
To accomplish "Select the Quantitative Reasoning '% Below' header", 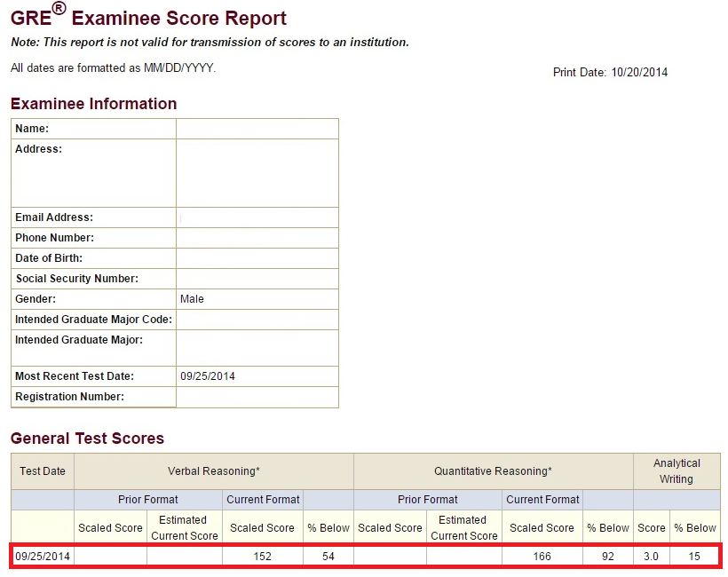I will pyautogui.click(x=608, y=528).
